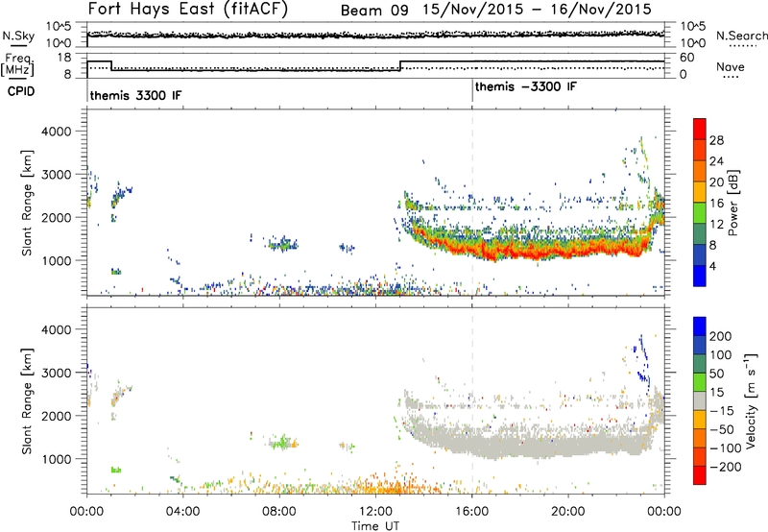Click the 'themis -3300 IF' label
Image resolution: width=768 pixels, height=532 pixels.
click(x=525, y=86)
